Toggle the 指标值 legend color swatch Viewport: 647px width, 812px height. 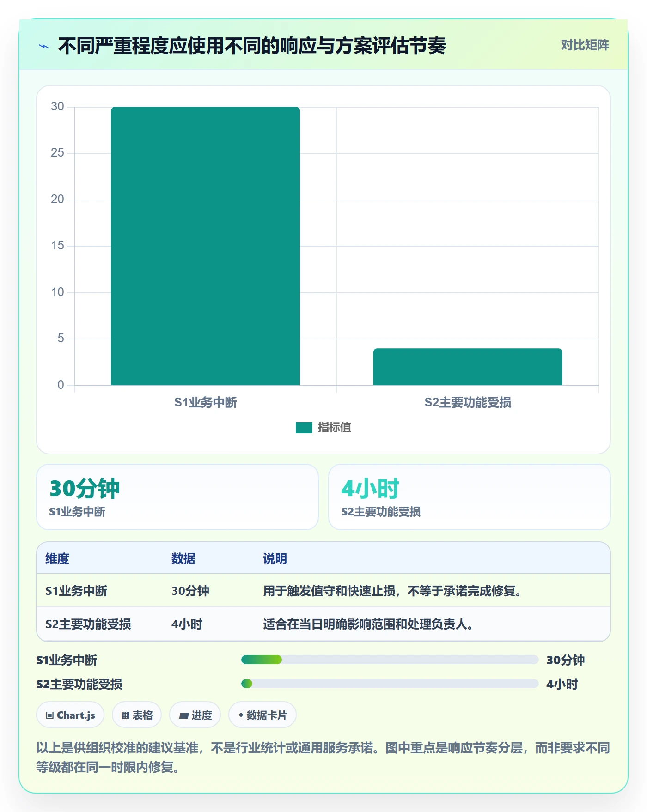tap(304, 428)
